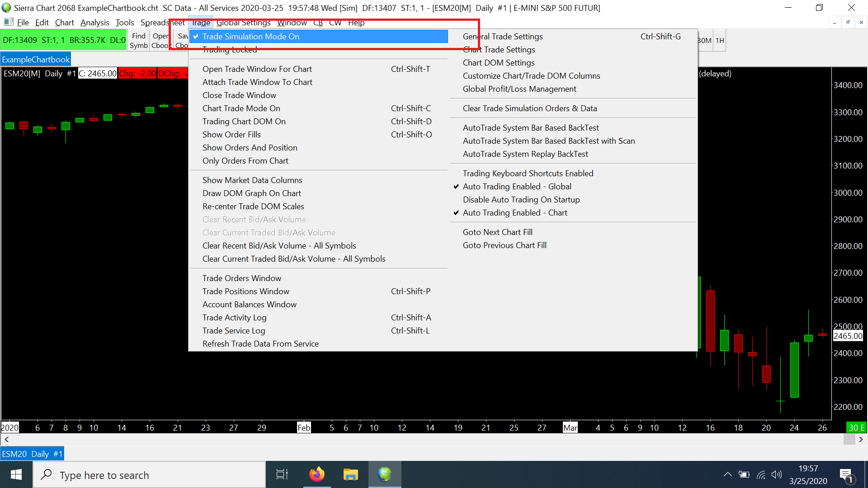Click the volume speaker tray icon
Viewport: 868px width, 488px height.
click(x=776, y=474)
